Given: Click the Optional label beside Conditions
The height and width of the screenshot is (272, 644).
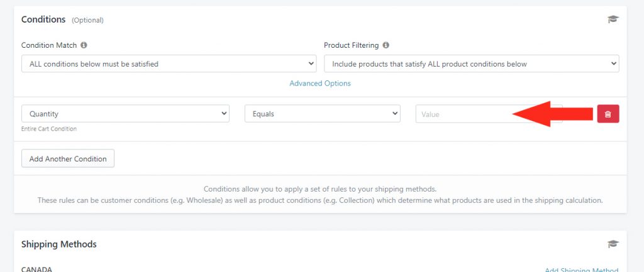Looking at the screenshot, I should (88, 20).
